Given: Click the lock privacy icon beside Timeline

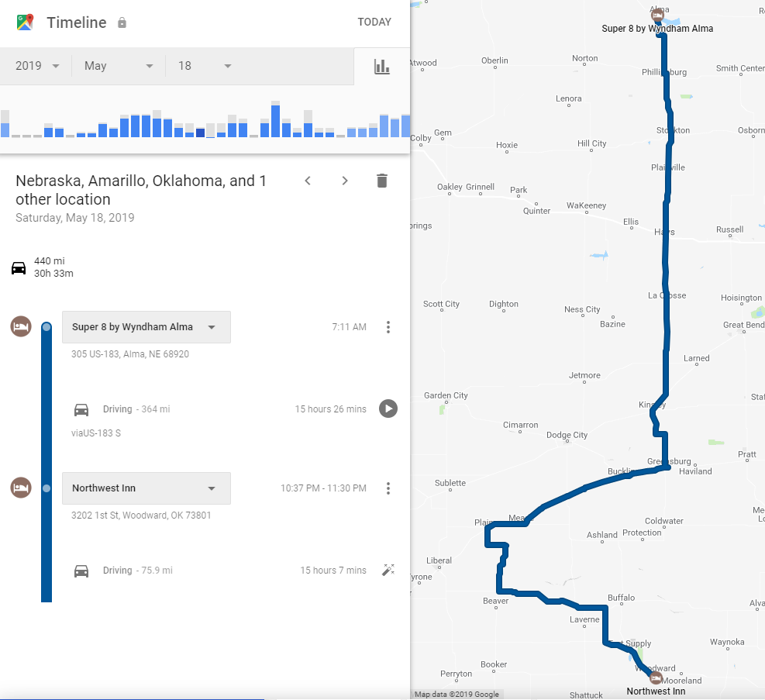Looking at the screenshot, I should [x=122, y=22].
